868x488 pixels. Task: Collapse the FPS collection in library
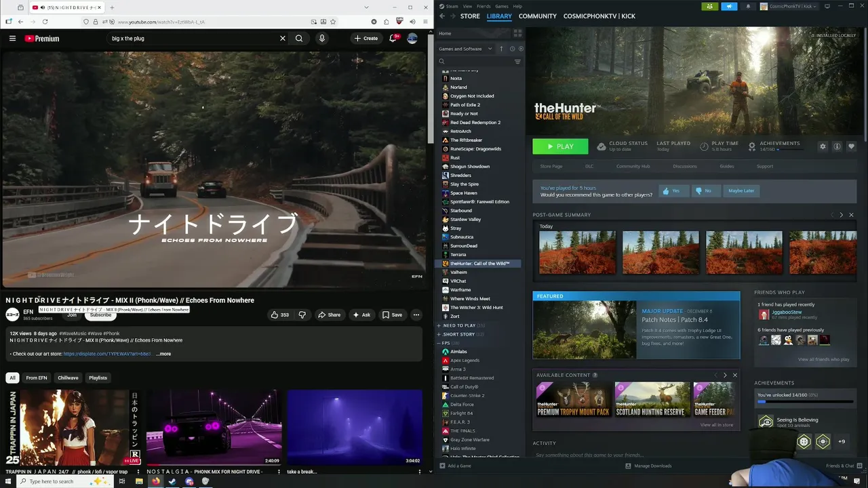pos(439,343)
